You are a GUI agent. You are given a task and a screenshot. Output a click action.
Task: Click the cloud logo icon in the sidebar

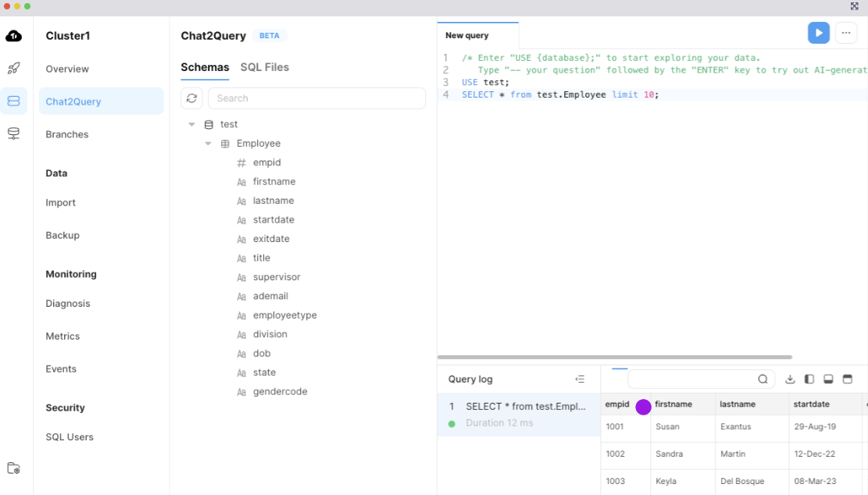click(14, 36)
